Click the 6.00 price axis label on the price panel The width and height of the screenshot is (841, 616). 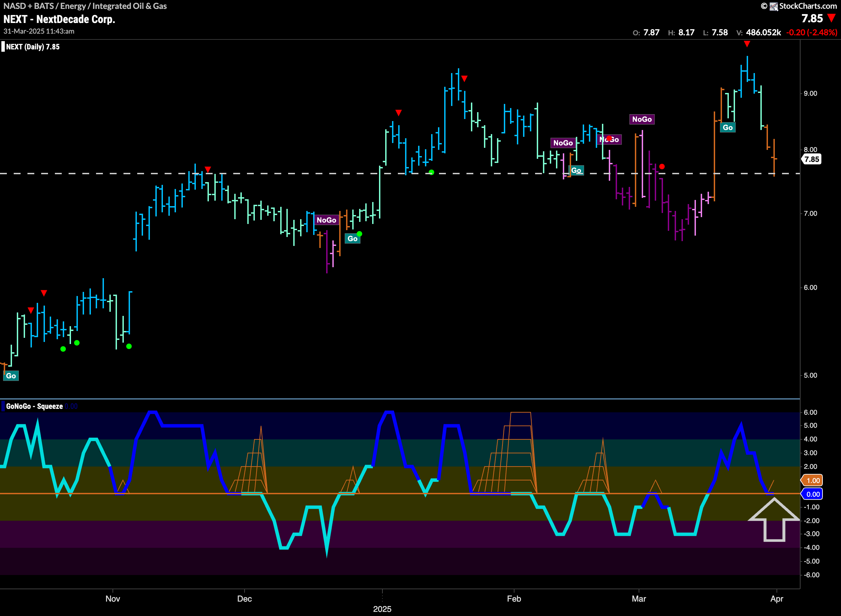point(810,287)
